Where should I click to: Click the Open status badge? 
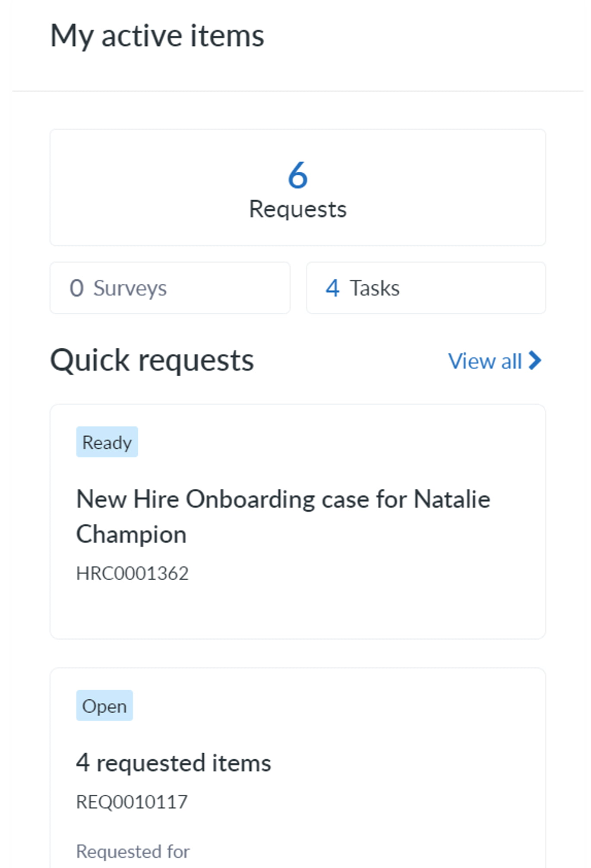104,706
